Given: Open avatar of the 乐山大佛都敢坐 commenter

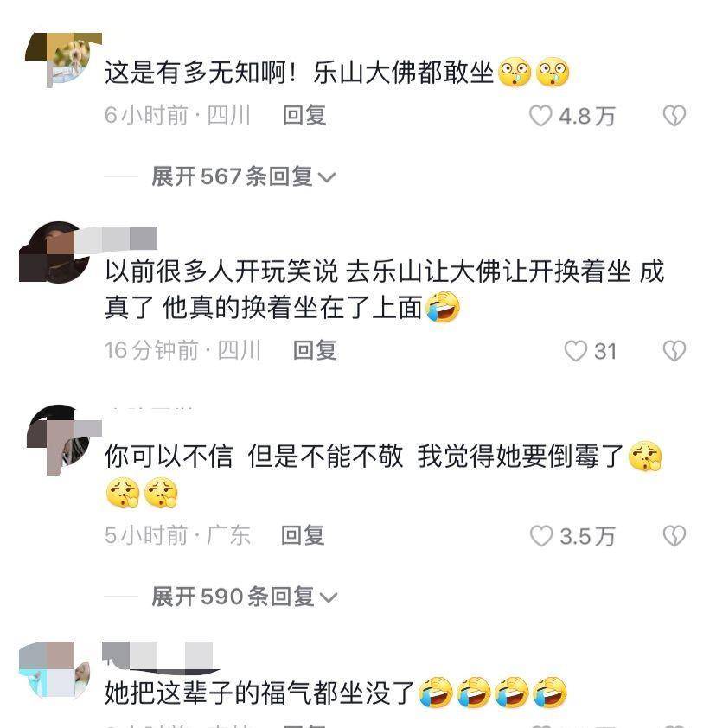Looking at the screenshot, I should click(63, 60).
